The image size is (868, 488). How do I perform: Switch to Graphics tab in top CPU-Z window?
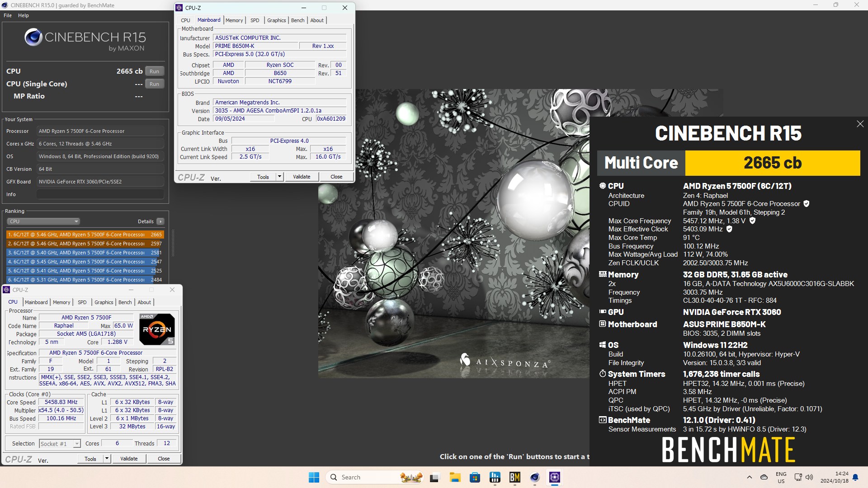pos(276,20)
